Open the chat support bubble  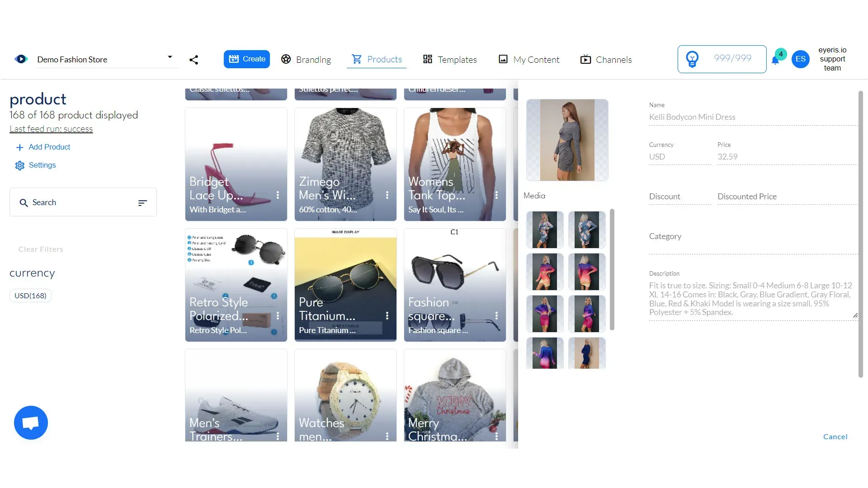coord(31,422)
